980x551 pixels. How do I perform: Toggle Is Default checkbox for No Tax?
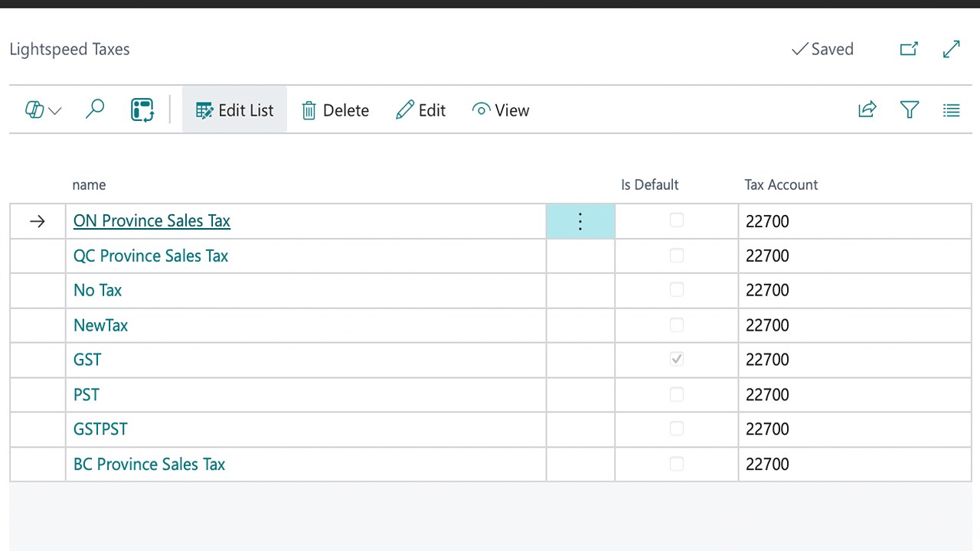point(676,290)
